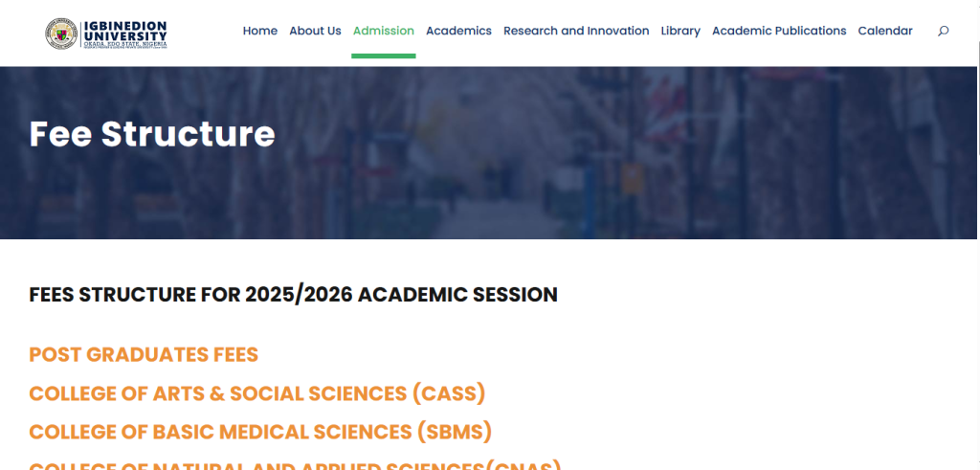Open the Academics menu
Viewport: 980px width, 470px height.
coord(458,31)
